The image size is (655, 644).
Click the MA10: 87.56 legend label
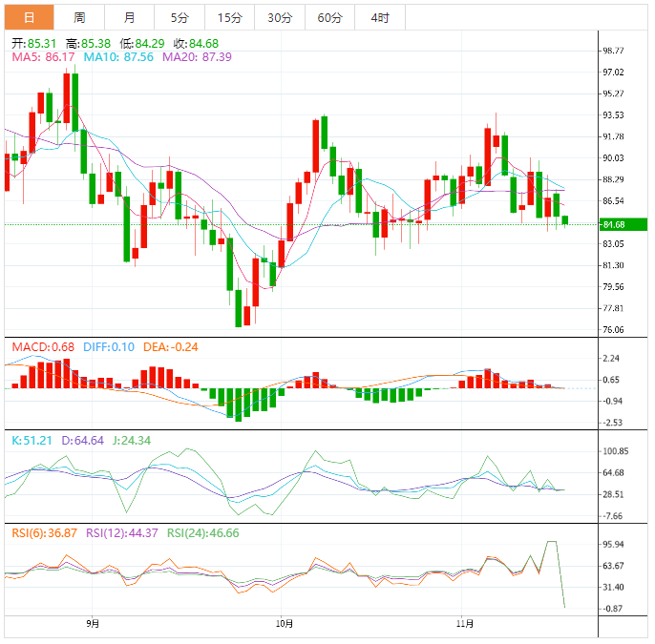118,57
